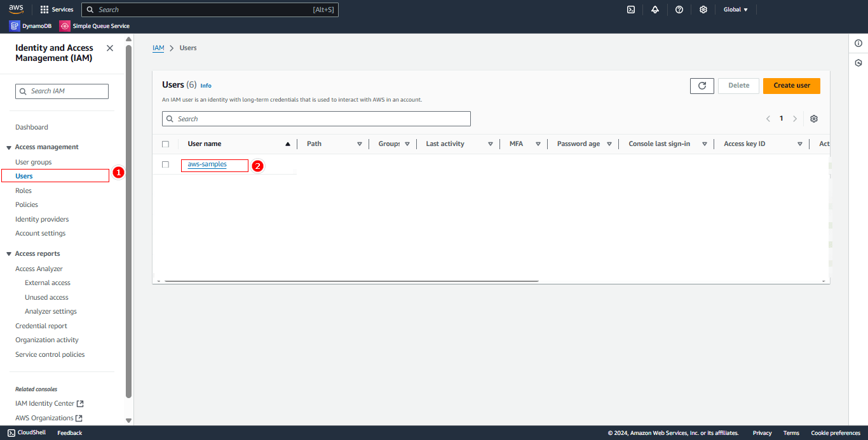This screenshot has height=440, width=868.
Task: Sort by Last activity column
Action: (x=491, y=144)
